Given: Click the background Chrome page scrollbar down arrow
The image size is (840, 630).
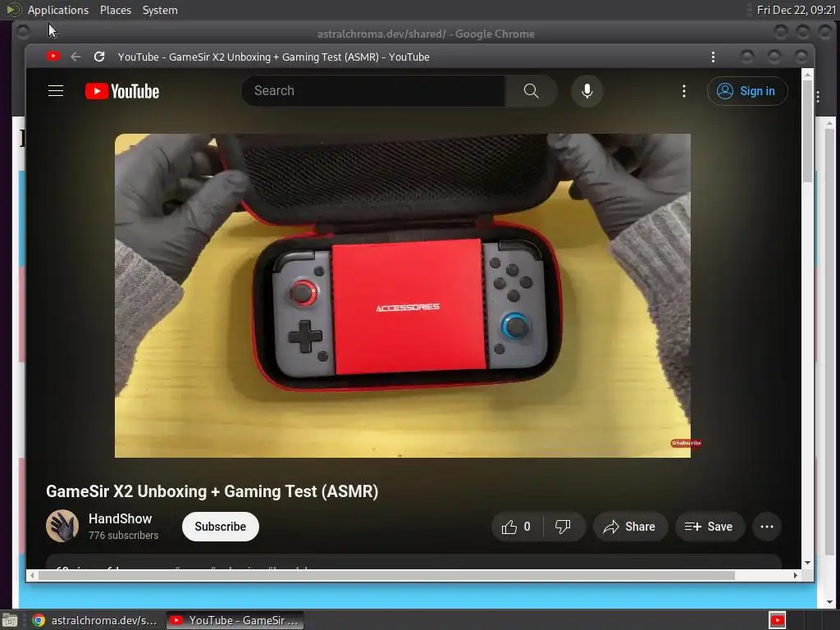Looking at the screenshot, I should pyautogui.click(x=829, y=601).
